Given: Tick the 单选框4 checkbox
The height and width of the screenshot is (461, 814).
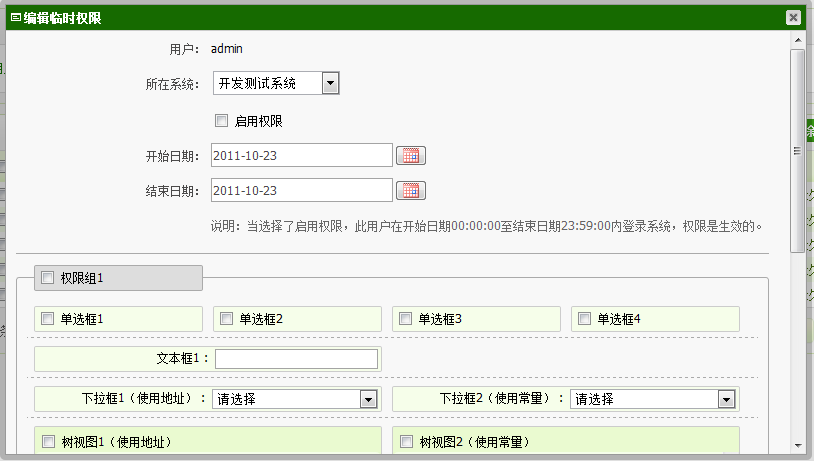Looking at the screenshot, I should click(585, 318).
